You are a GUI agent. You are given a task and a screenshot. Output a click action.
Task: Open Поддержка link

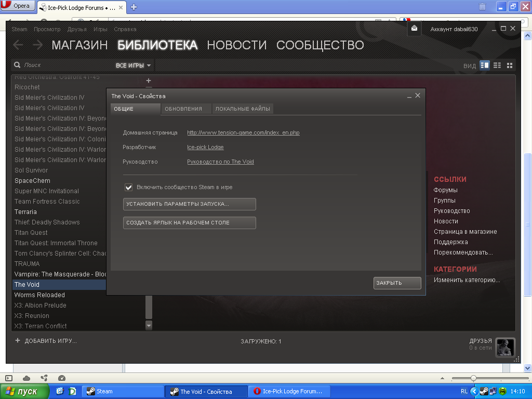(450, 242)
